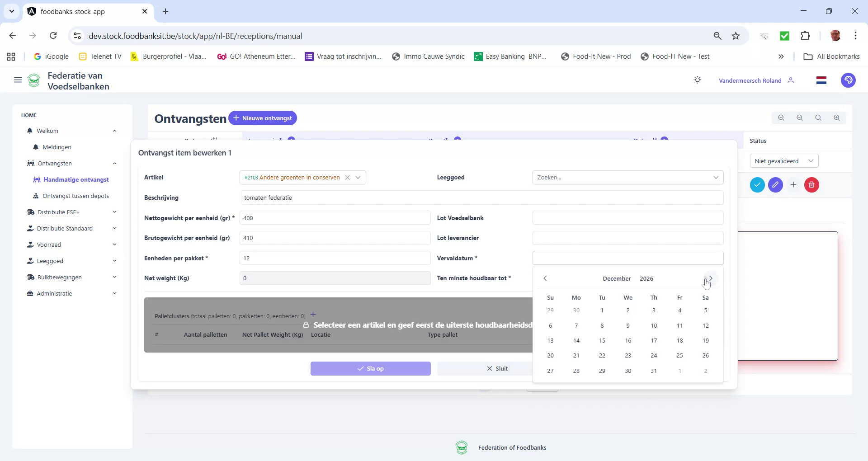Clear the selected Artikel with the X
The width and height of the screenshot is (868, 461).
(x=347, y=177)
